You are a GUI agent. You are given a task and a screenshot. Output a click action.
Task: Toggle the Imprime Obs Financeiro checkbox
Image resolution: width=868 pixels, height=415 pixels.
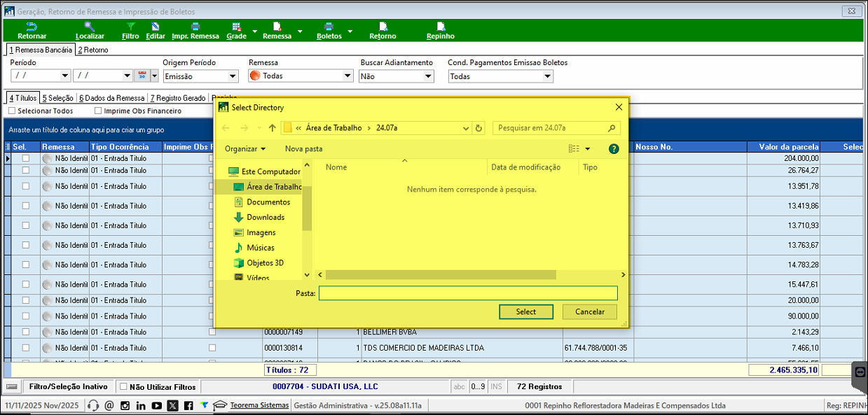(98, 111)
